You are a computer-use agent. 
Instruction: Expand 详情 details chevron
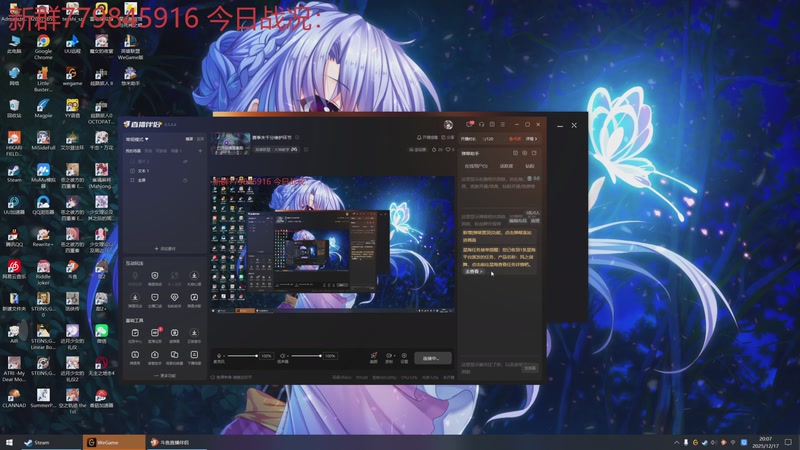coord(531,139)
